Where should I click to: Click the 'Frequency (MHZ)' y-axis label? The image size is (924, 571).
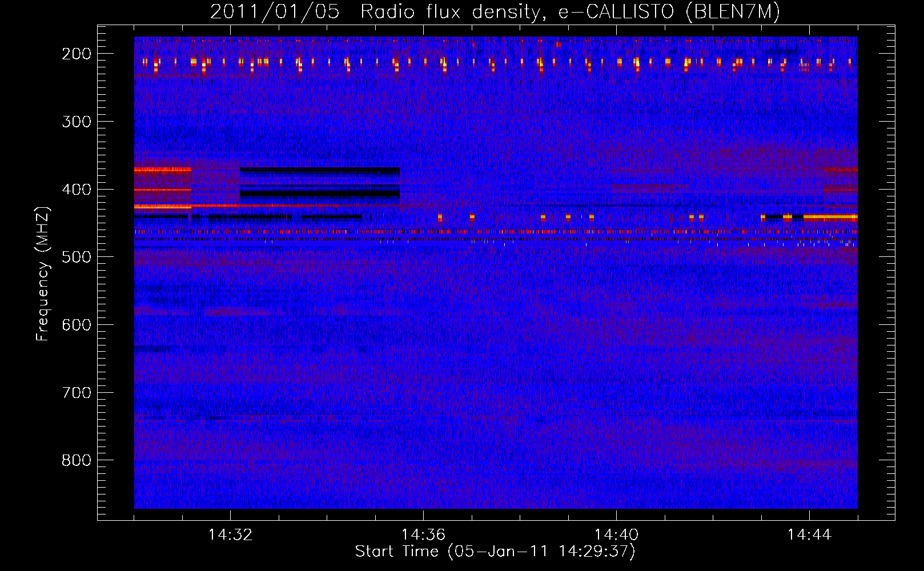pyautogui.click(x=43, y=274)
